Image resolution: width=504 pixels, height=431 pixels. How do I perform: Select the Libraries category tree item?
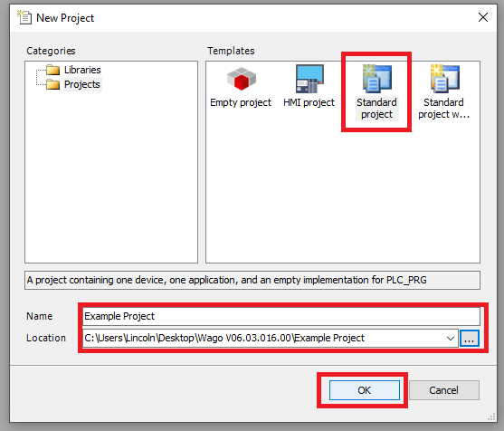(x=82, y=70)
